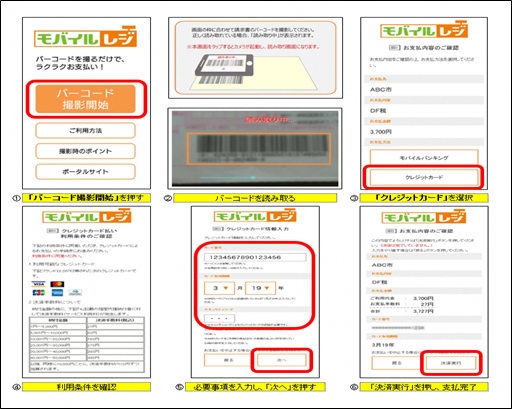Viewport: 512px width, 409px height.
Task: Click DF税 on the payment method selection screen
Action: tap(378, 111)
